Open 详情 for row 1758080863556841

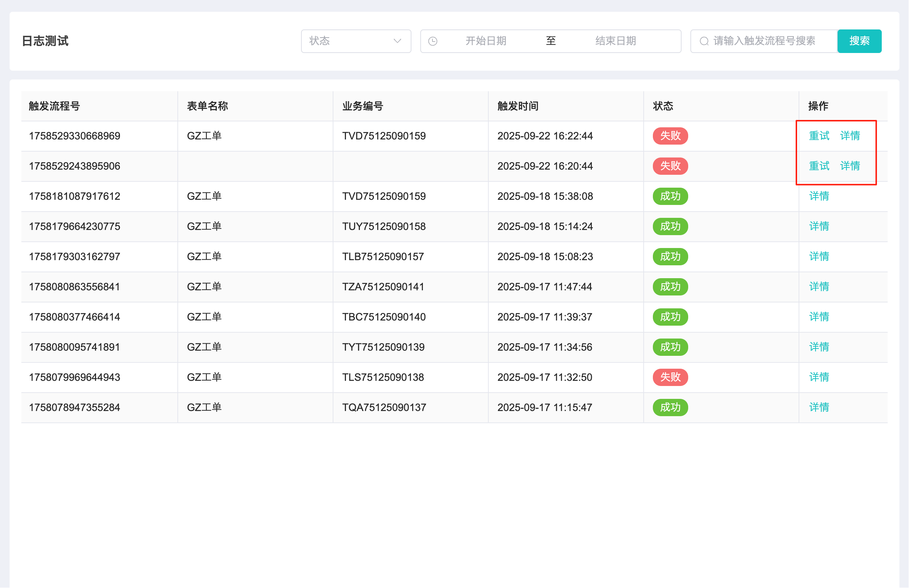tap(819, 286)
